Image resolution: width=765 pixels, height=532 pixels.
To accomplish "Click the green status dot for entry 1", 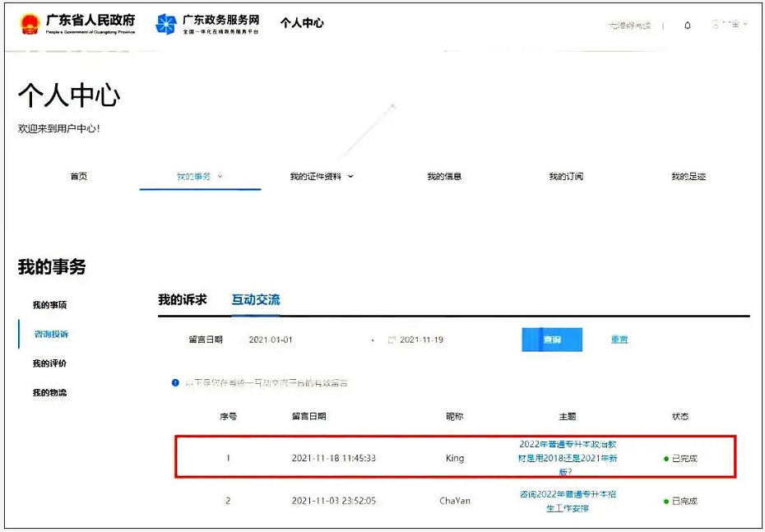I will (668, 458).
